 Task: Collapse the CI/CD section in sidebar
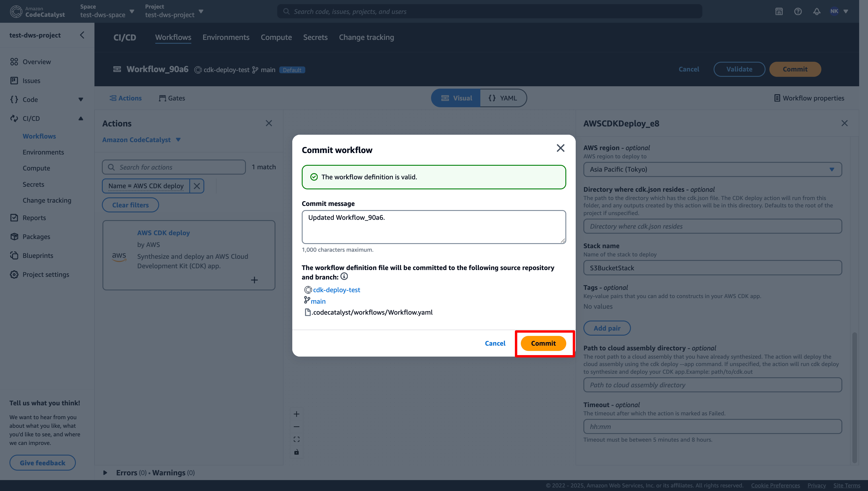81,118
